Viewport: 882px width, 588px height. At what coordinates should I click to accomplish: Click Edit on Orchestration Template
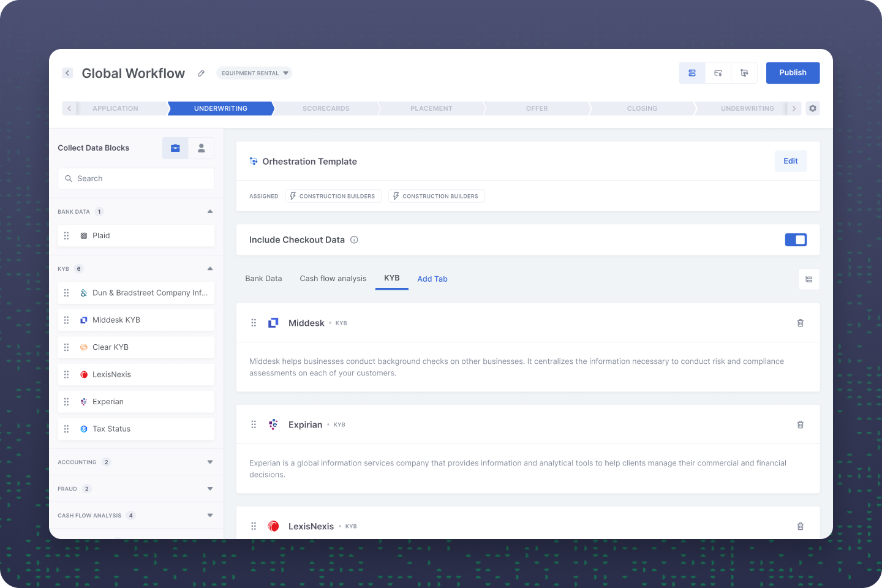791,161
